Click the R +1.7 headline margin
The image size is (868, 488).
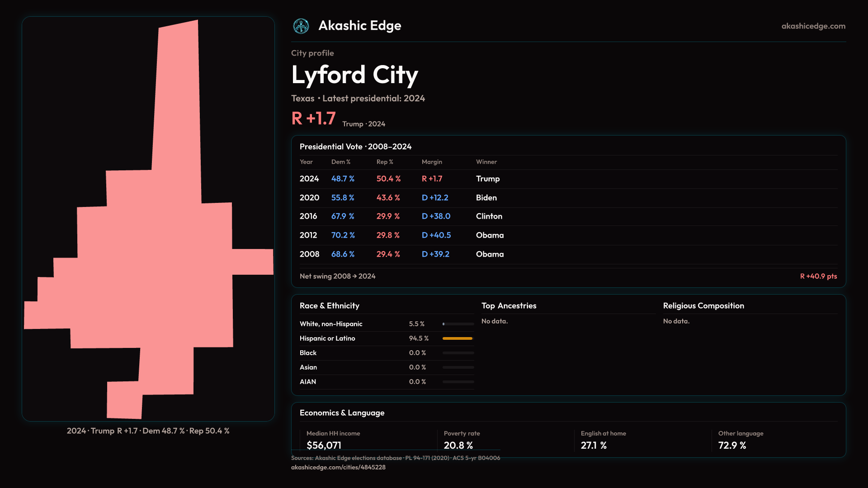click(313, 119)
